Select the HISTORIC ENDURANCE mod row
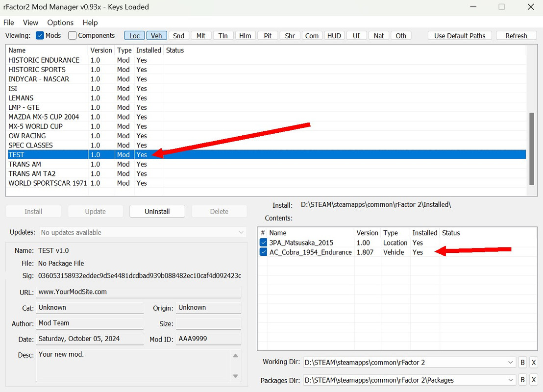This screenshot has width=543, height=392. pos(267,60)
